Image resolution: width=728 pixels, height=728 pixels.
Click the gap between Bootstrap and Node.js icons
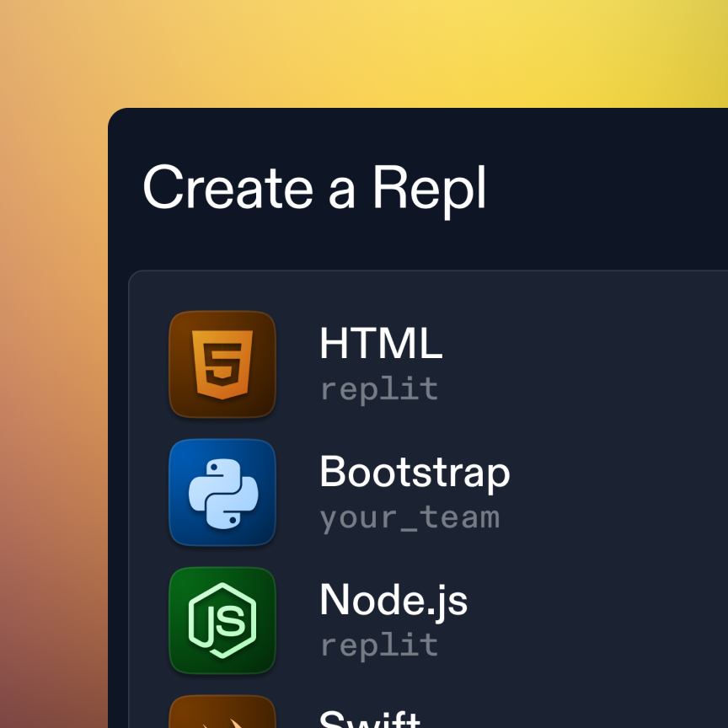coord(222,556)
